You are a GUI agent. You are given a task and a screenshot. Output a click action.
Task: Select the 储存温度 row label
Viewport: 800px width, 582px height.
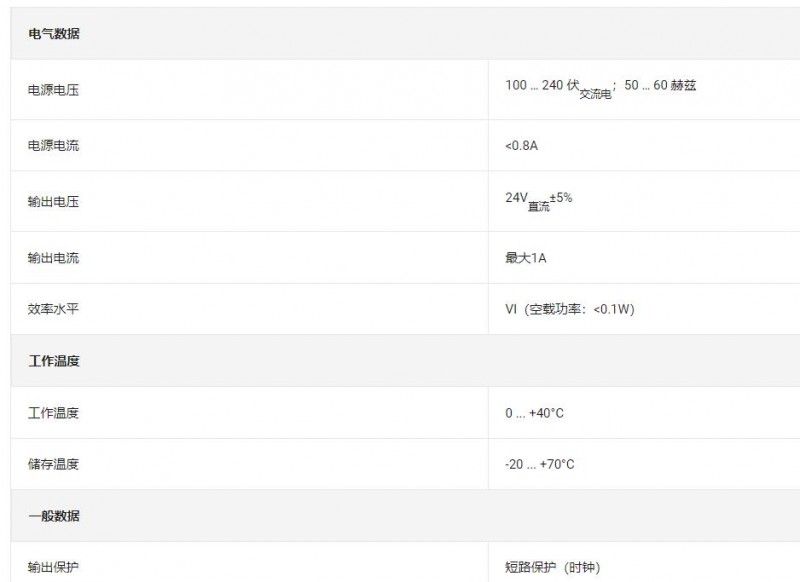[x=54, y=464]
